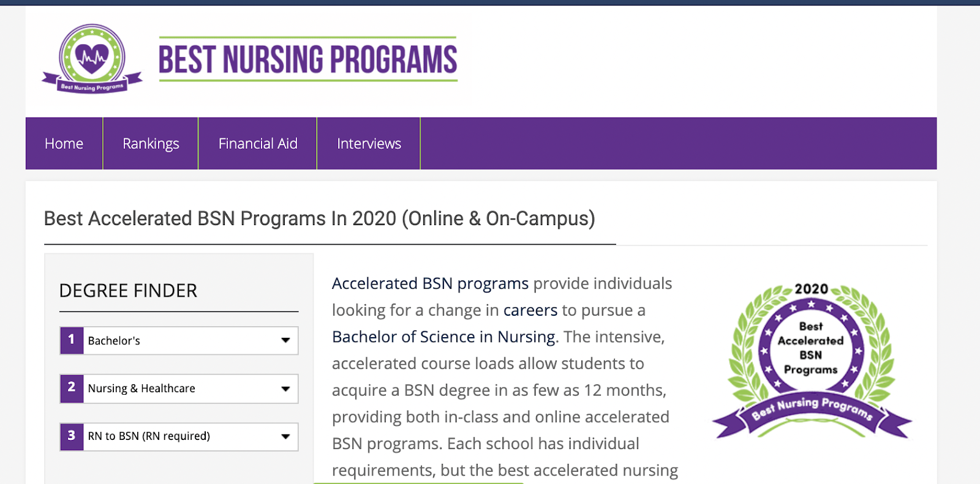The width and height of the screenshot is (980, 484).
Task: Click the Best Nursing Programs title banner
Action: [x=308, y=59]
